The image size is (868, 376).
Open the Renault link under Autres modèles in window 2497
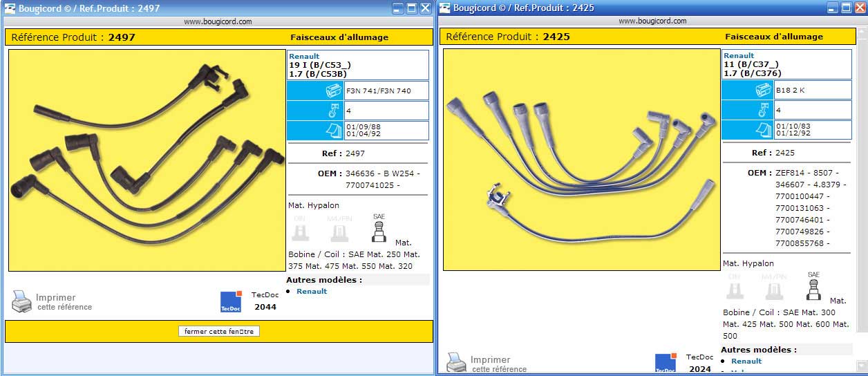pos(312,291)
